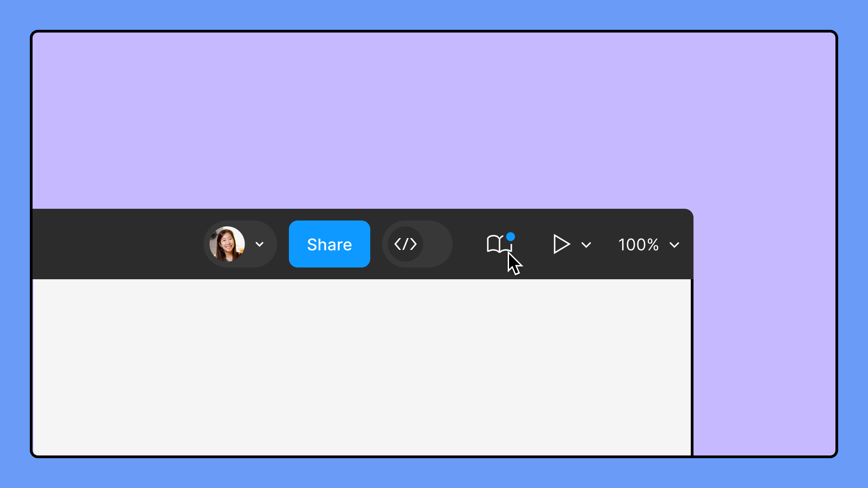The height and width of the screenshot is (488, 868).
Task: Open the presentation options chevron
Action: point(586,245)
